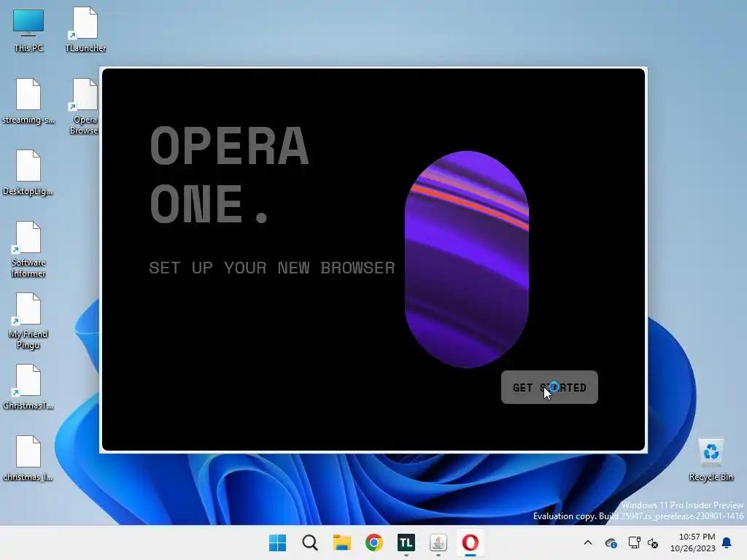Screen dimensions: 747x560
Task: Select the My Friend Pingu shortcut
Action: (28, 321)
